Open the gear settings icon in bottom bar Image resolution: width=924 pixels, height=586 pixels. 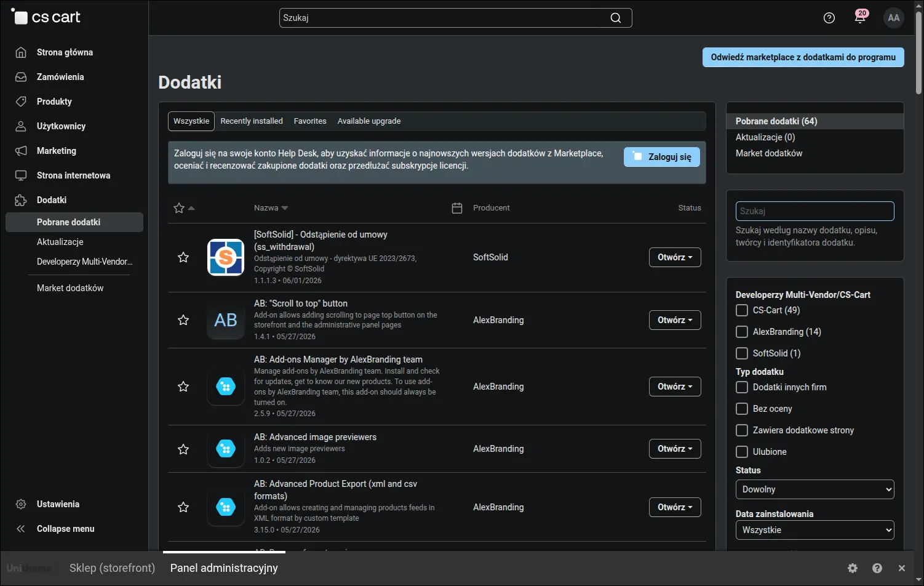853,568
